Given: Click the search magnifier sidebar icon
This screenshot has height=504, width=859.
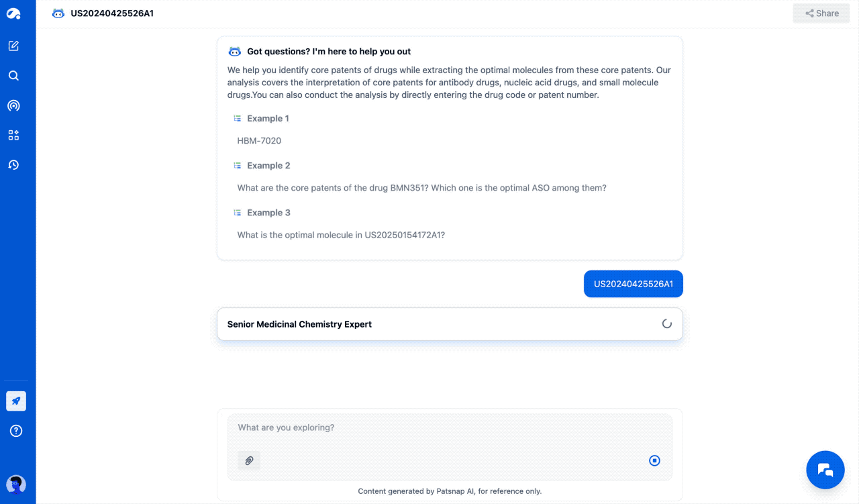Looking at the screenshot, I should pos(13,76).
